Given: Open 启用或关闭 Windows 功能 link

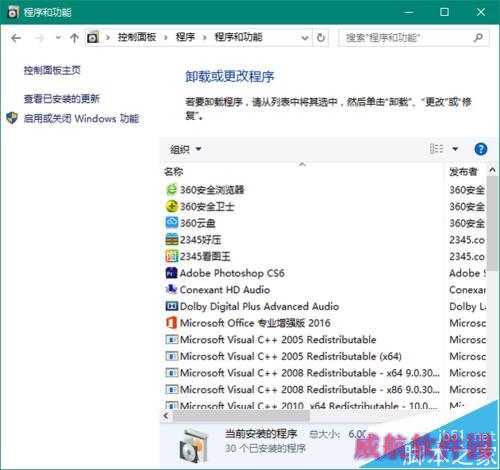Looking at the screenshot, I should (x=81, y=118).
